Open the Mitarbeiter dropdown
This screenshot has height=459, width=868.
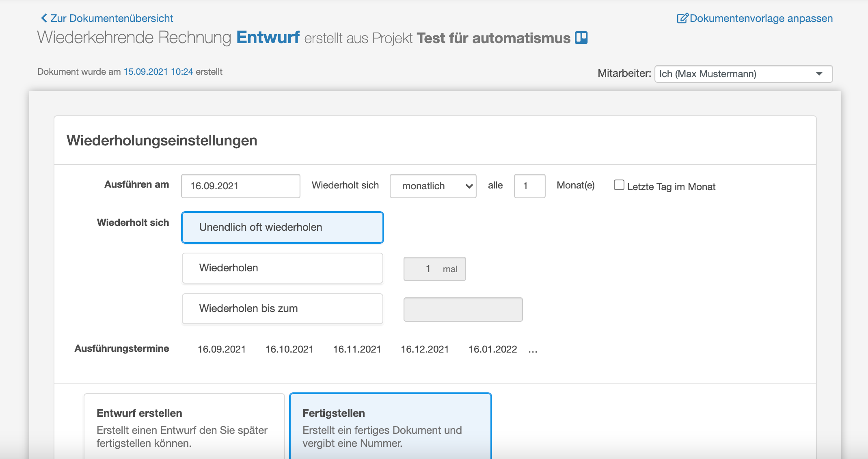(x=743, y=74)
